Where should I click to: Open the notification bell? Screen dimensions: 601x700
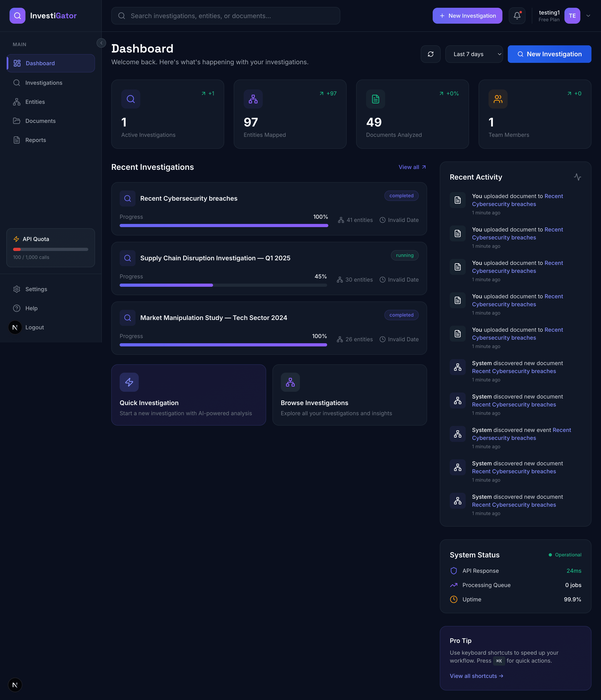(x=517, y=16)
